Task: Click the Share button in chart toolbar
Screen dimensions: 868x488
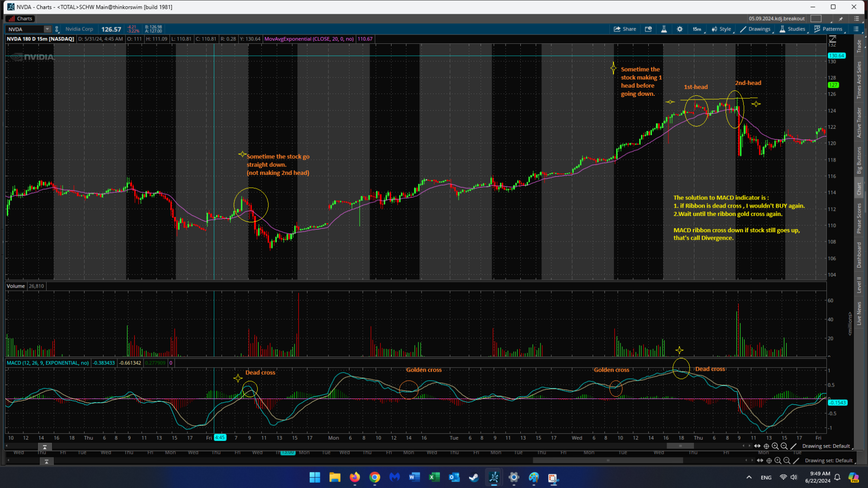Action: [x=625, y=29]
